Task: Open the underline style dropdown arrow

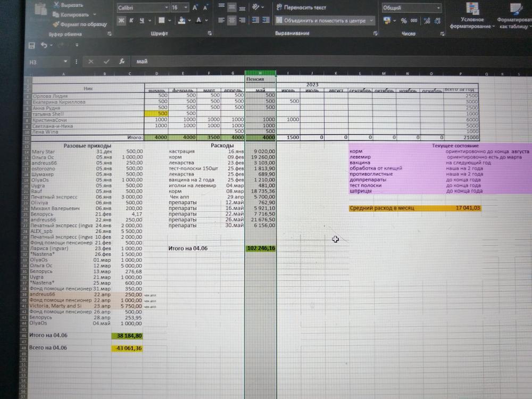Action: pyautogui.click(x=149, y=20)
